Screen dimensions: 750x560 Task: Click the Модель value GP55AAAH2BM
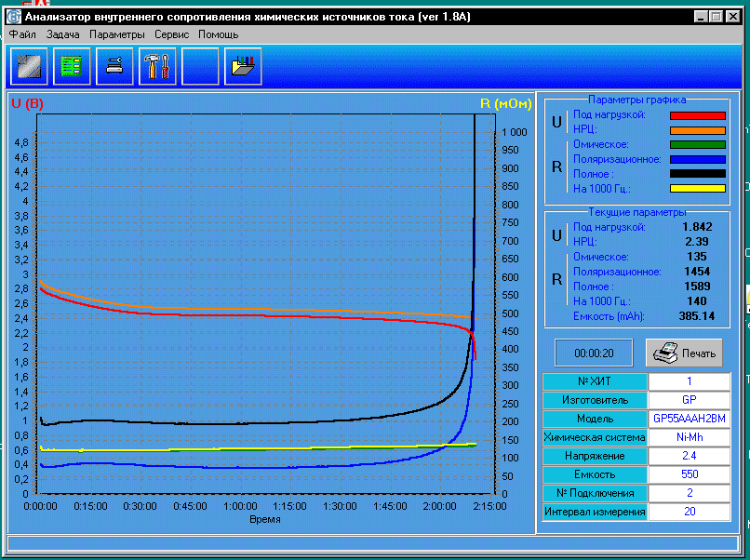click(690, 419)
